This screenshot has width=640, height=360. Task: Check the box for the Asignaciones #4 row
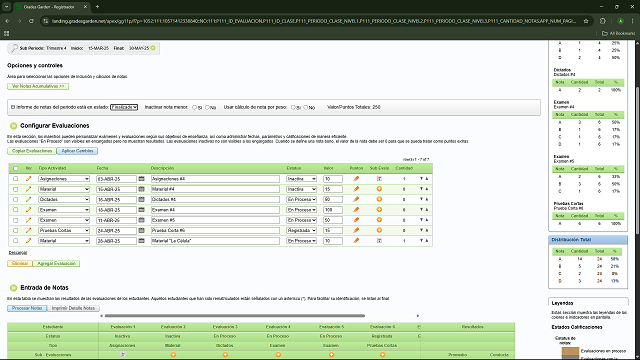(x=16, y=179)
